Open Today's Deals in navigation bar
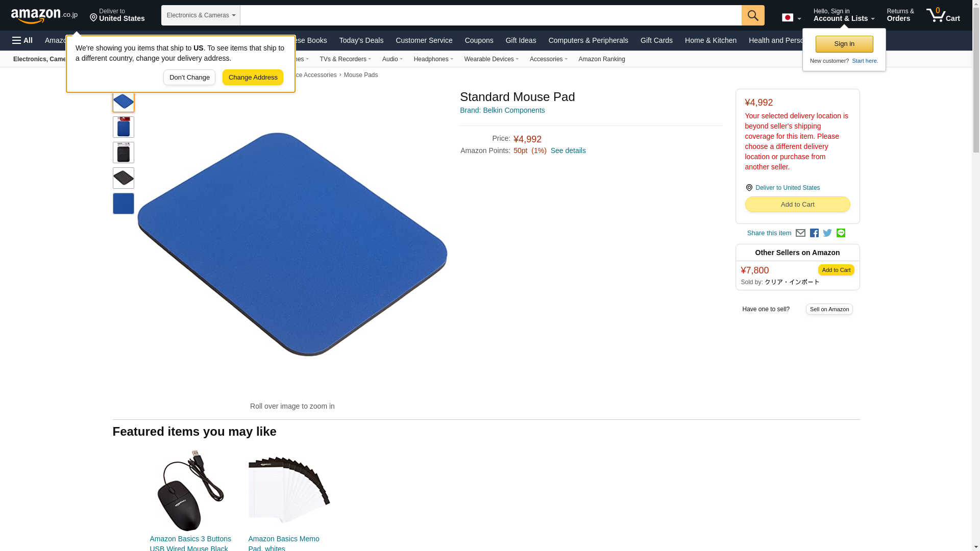Viewport: 980px width, 551px height. coord(361,40)
